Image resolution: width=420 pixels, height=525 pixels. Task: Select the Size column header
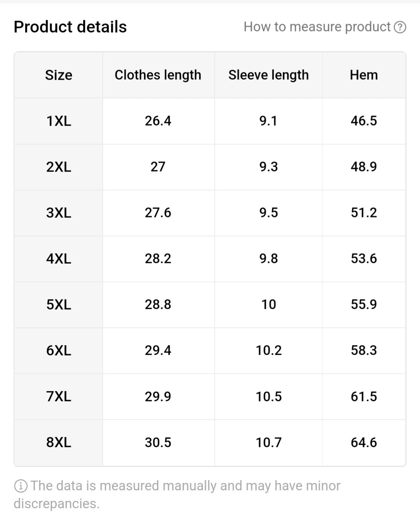(x=58, y=75)
